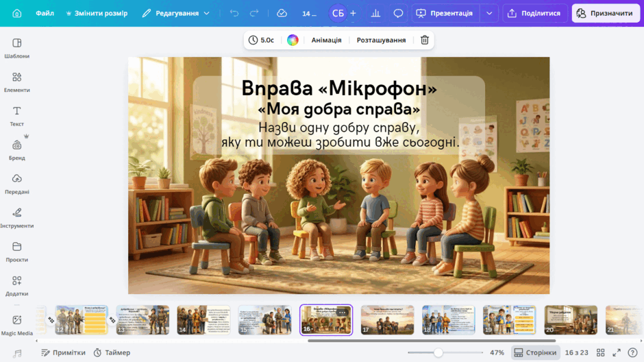The width and height of the screenshot is (644, 362).
Task: Open the СБ user avatar
Action: tap(338, 13)
